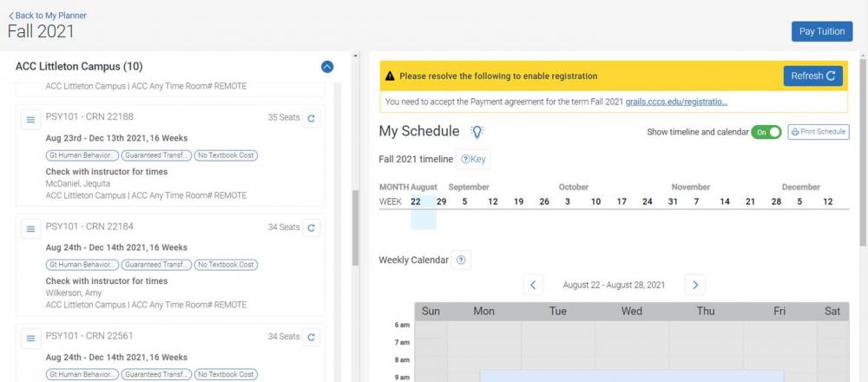868x382 pixels.
Task: Click the 'Guaranteed Transf' tag on CRN 22188
Action: (156, 155)
